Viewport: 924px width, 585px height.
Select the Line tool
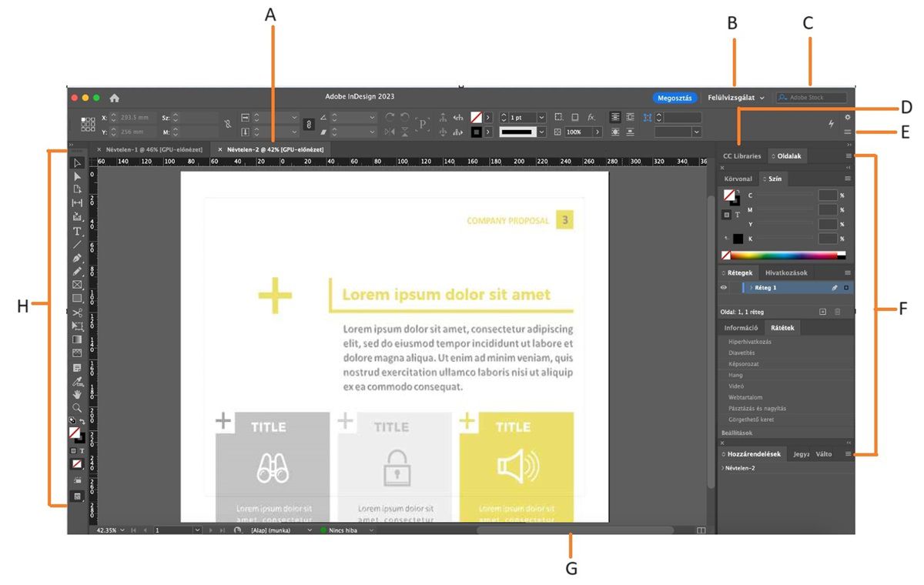77,245
